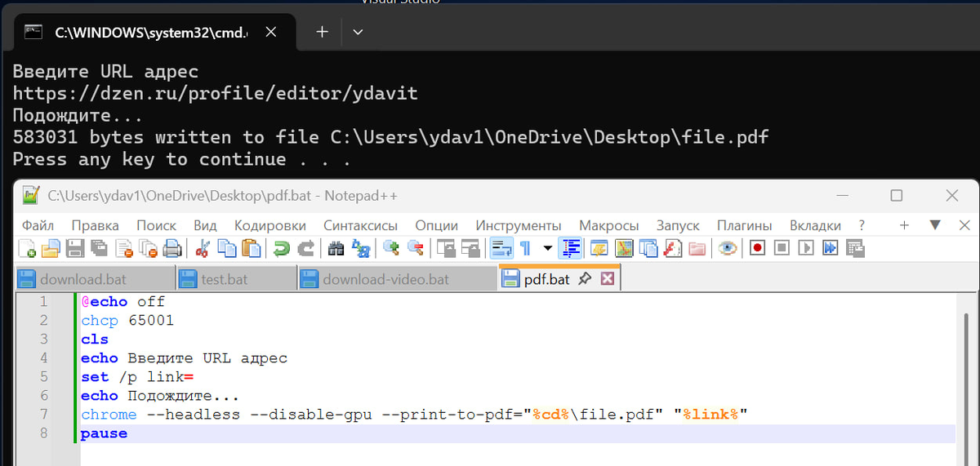This screenshot has height=466, width=980.
Task: Save the current file with floppy icon
Action: coord(75,247)
